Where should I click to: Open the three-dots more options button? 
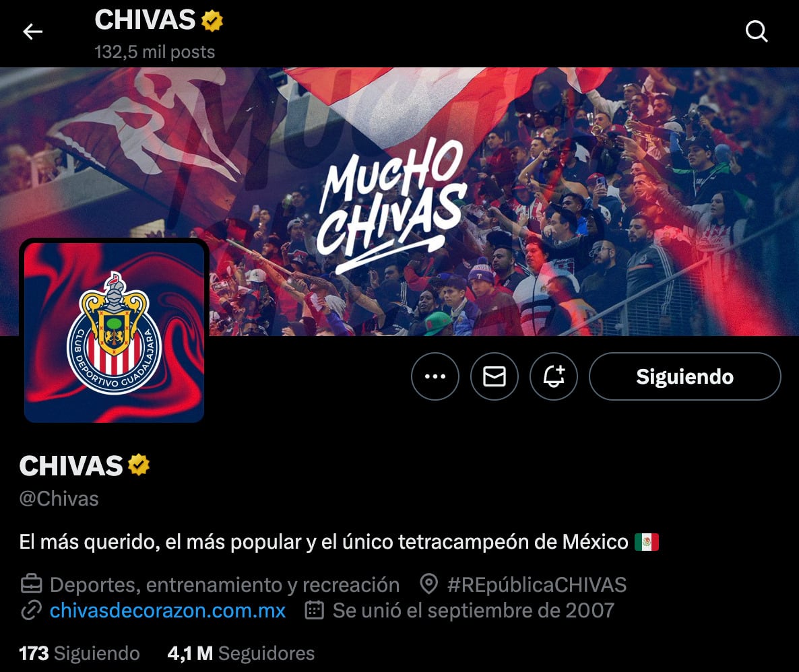click(435, 376)
